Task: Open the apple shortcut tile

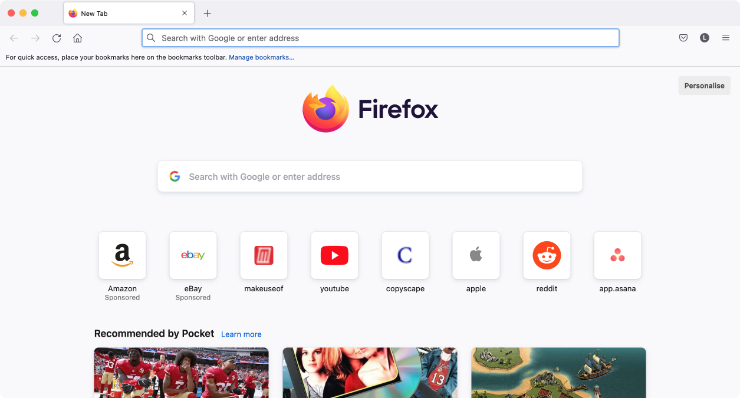Action: [x=476, y=255]
